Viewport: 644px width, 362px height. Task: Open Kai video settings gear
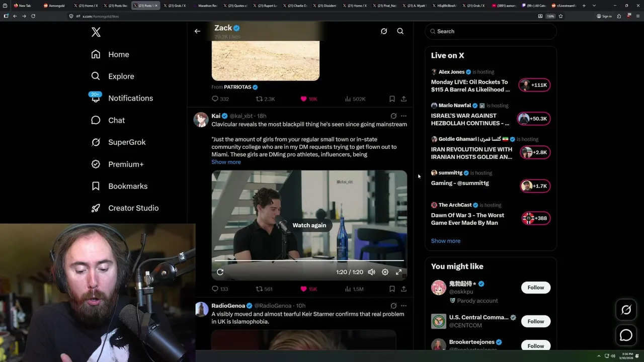click(x=385, y=272)
